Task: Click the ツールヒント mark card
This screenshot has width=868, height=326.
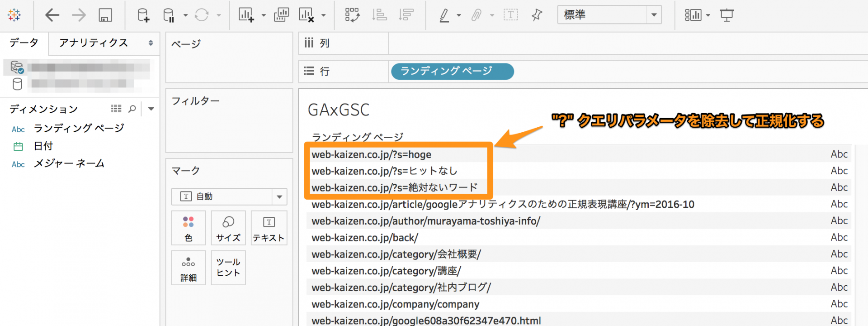Action: pyautogui.click(x=228, y=268)
